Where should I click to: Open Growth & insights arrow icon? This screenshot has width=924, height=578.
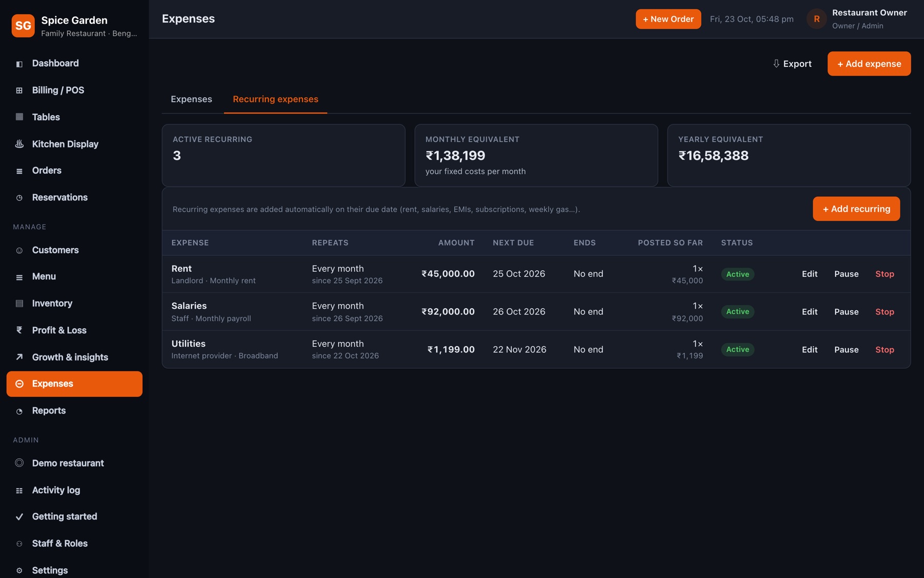click(20, 357)
